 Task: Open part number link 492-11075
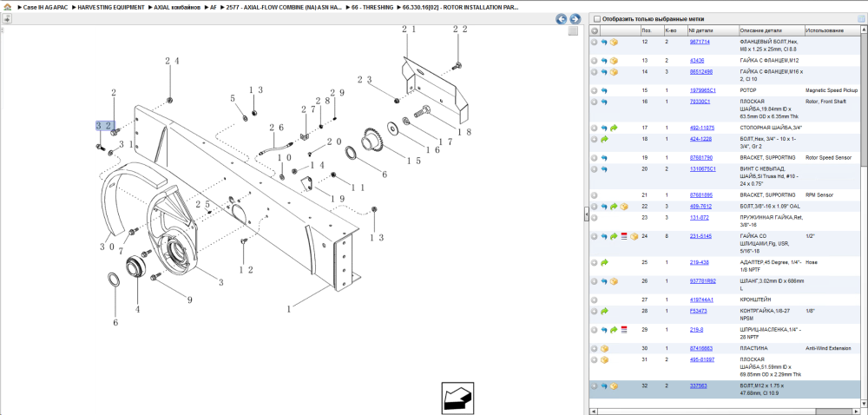(x=701, y=128)
